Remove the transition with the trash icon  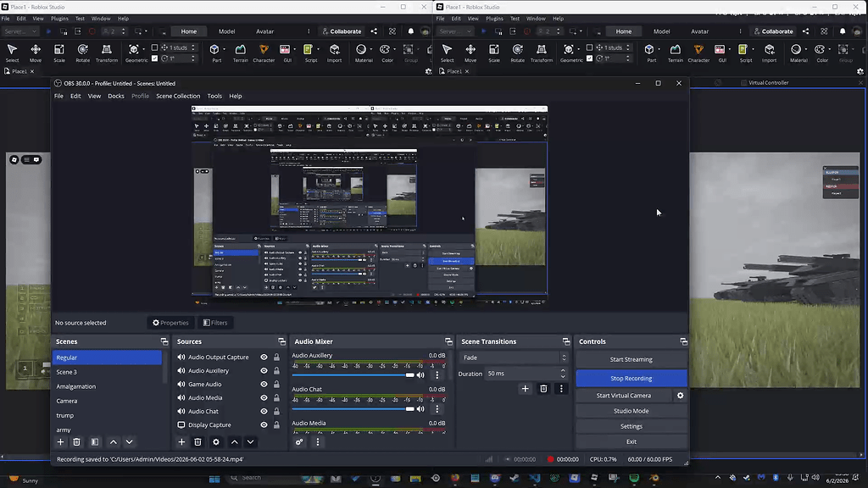pos(543,389)
